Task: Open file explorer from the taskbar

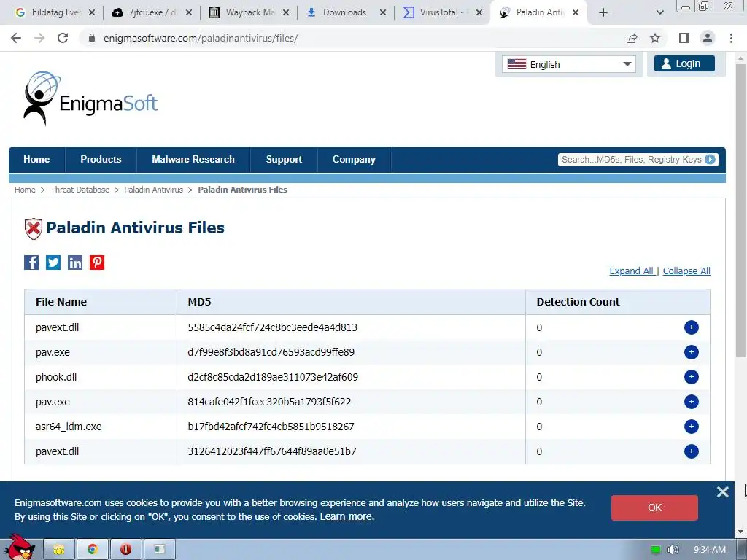Action: (x=59, y=550)
